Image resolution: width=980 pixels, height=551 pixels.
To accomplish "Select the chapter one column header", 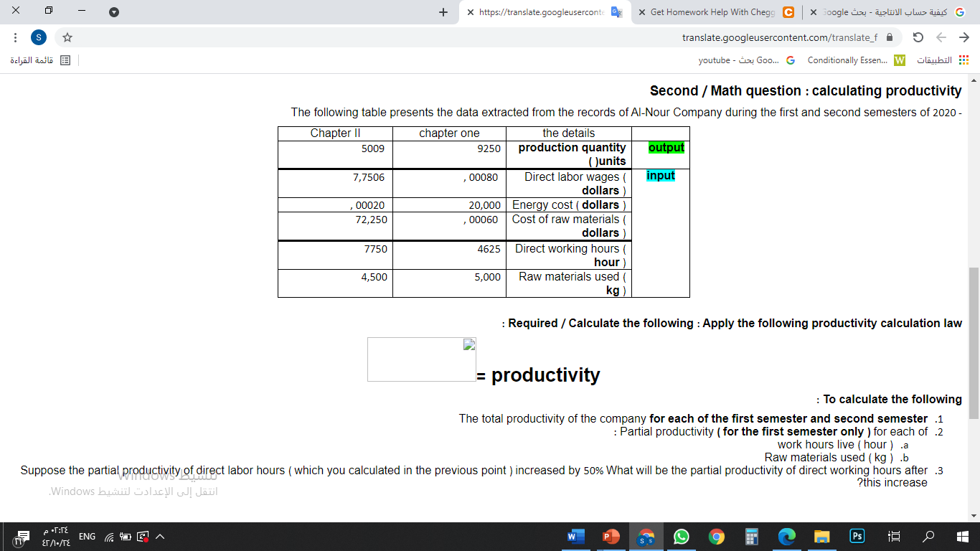I will [449, 133].
